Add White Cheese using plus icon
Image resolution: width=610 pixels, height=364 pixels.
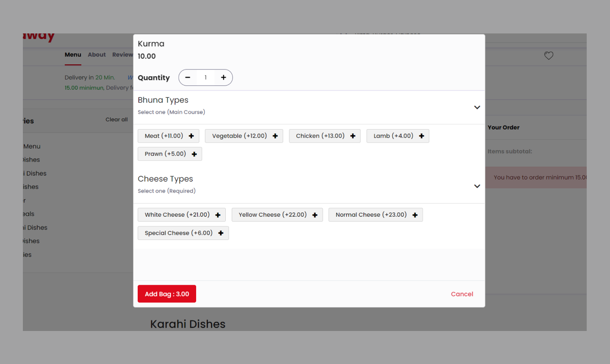click(x=218, y=215)
